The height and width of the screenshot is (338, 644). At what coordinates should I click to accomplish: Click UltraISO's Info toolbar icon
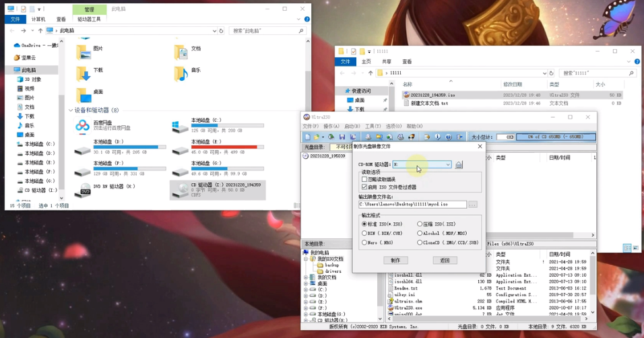(438, 137)
